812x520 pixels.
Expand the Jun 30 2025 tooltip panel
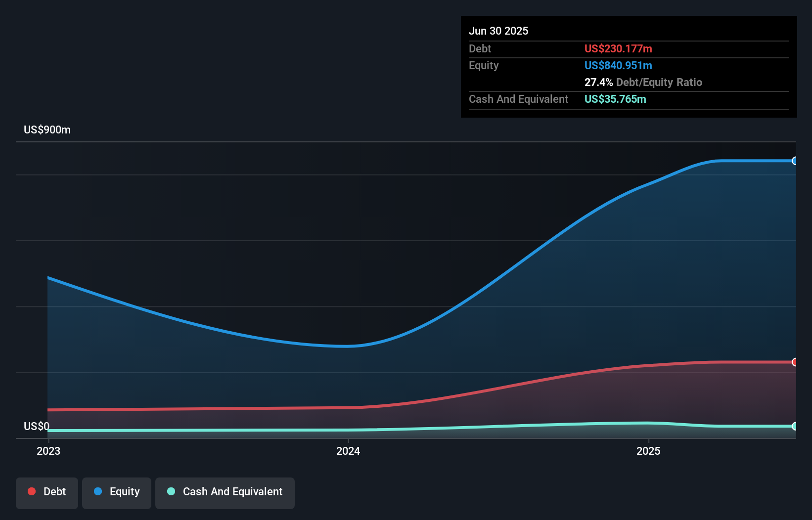point(498,31)
